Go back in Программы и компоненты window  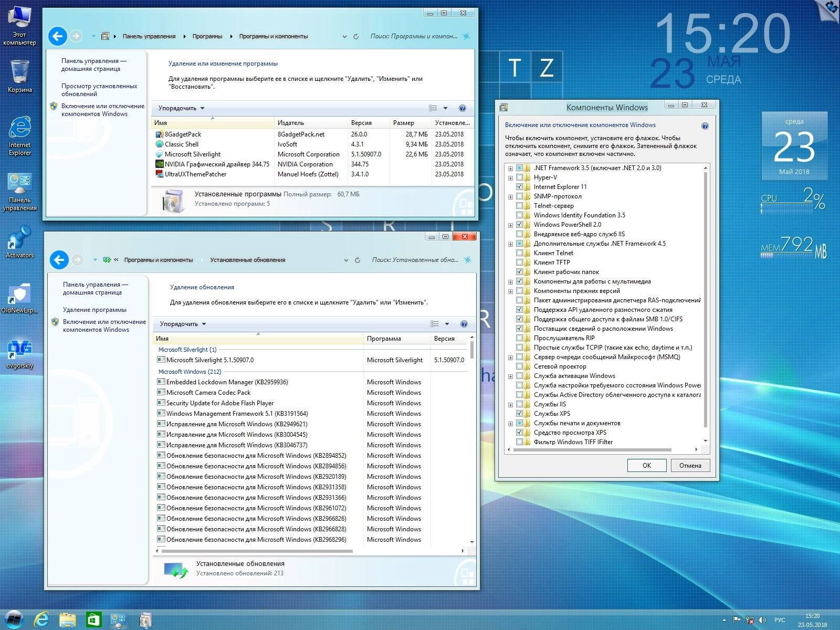click(58, 36)
